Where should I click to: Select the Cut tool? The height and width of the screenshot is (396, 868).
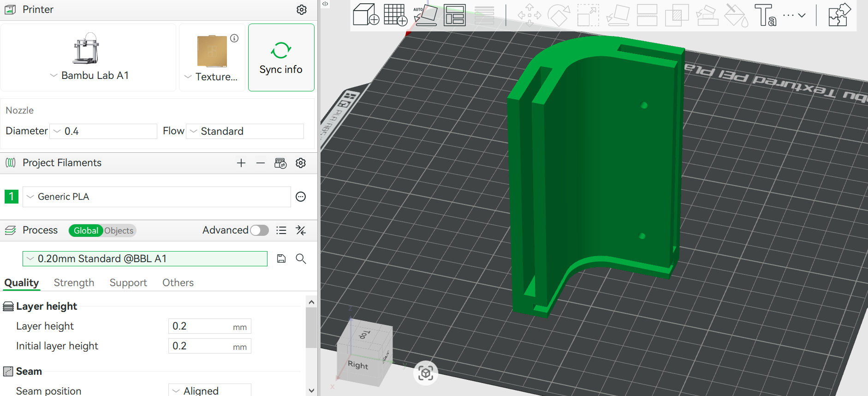(x=647, y=15)
